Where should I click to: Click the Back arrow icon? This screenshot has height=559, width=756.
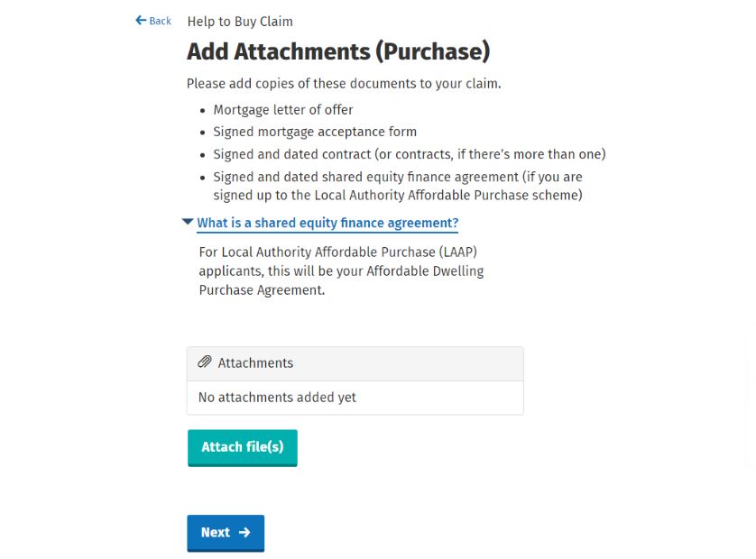[x=141, y=21]
